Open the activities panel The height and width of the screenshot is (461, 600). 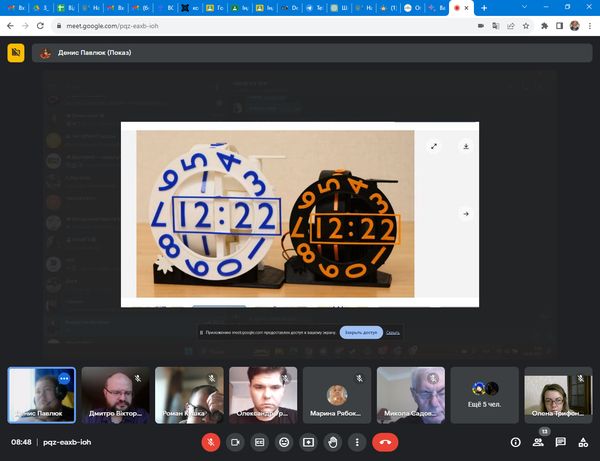point(582,441)
